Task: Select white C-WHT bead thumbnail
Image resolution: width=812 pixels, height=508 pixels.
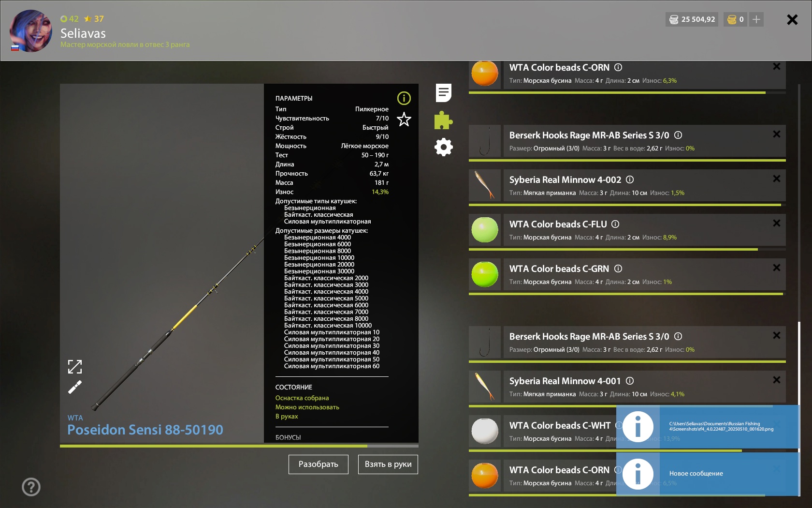Action: (485, 431)
